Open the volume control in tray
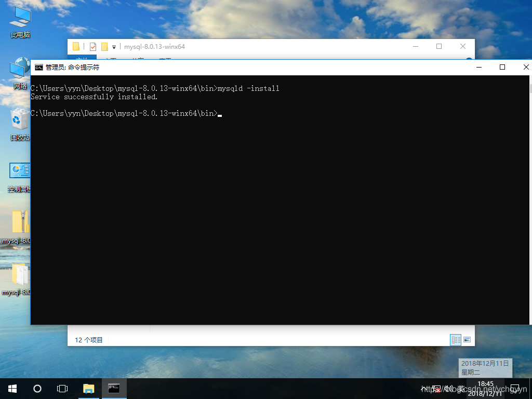The image size is (532, 399). [448, 389]
